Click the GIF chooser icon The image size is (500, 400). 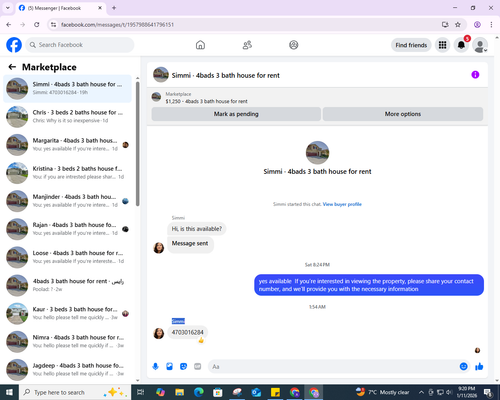pyautogui.click(x=197, y=367)
